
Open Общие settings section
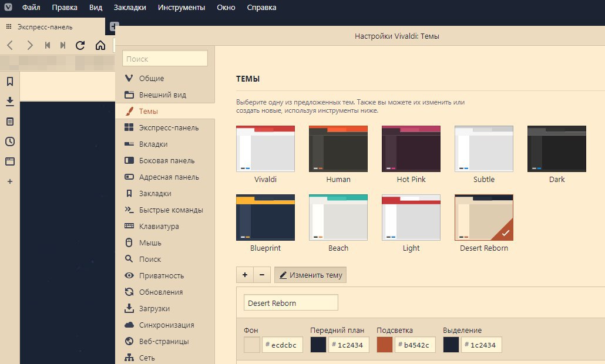pos(165,78)
